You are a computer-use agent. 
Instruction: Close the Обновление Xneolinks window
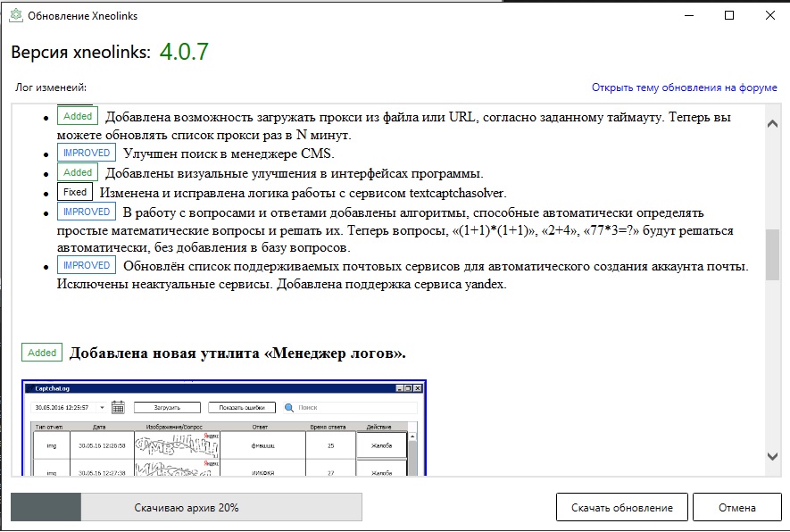click(769, 15)
